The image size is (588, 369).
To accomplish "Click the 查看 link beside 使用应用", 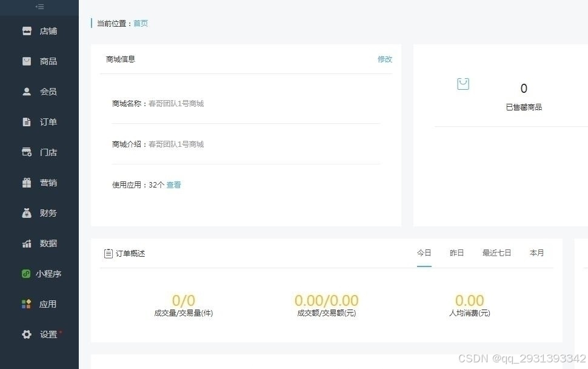I will 173,185.
